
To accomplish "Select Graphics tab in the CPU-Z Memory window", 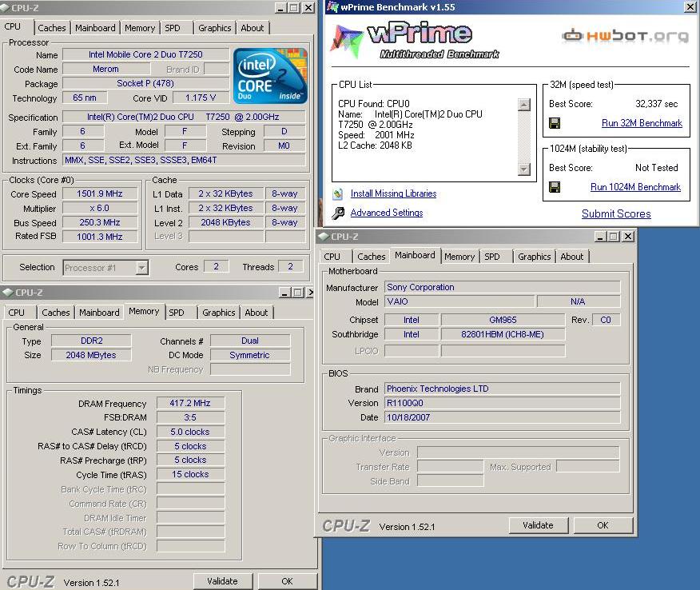I will pyautogui.click(x=219, y=313).
